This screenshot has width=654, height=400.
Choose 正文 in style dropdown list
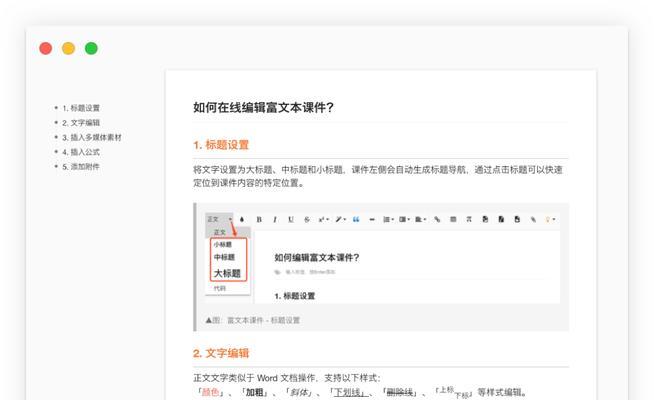click(x=220, y=232)
